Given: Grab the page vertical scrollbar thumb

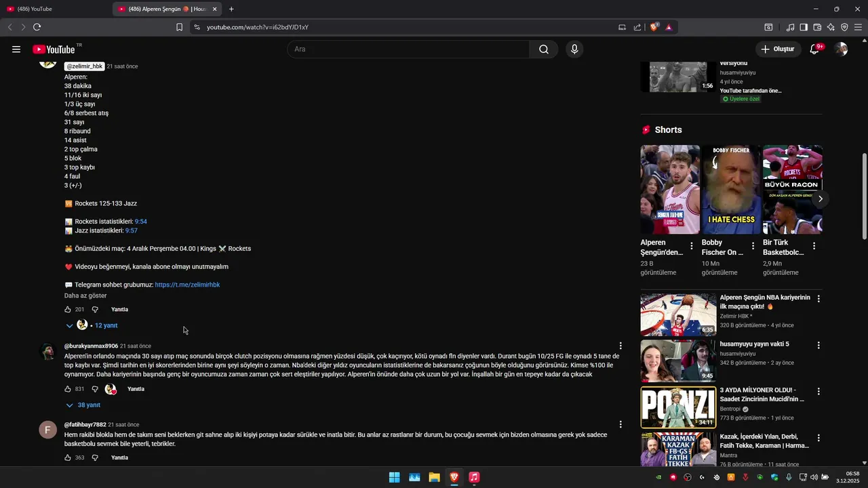Looking at the screenshot, I should click(864, 197).
